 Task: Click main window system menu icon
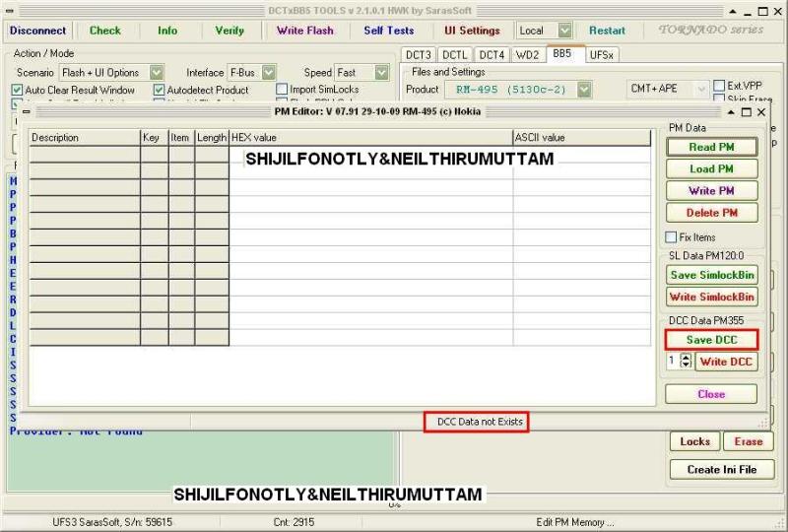[9, 11]
